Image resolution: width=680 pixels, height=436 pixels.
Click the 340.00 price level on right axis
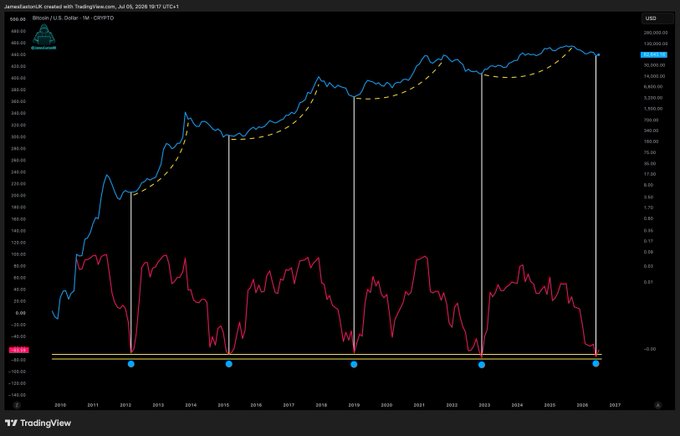651,131
